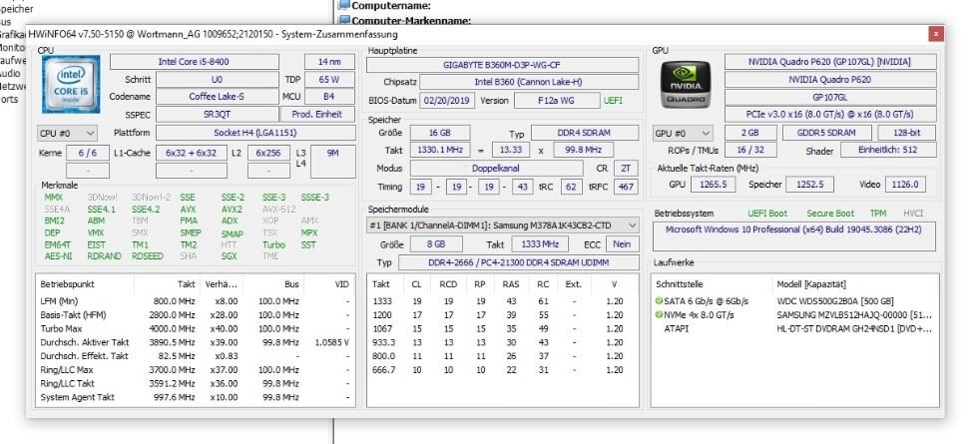Click the BIOS date 02/20/2019 field
Viewport: 980px width, 444px height.
[x=447, y=100]
